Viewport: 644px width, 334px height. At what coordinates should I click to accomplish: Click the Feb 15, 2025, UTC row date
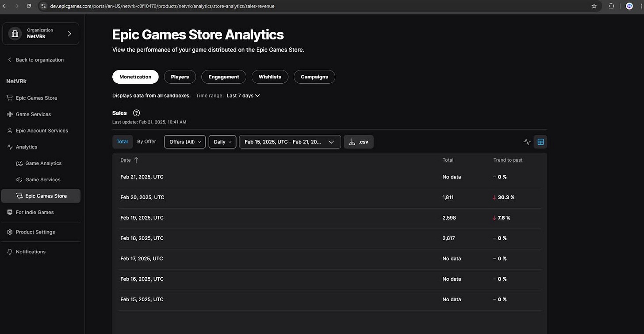coord(142,299)
